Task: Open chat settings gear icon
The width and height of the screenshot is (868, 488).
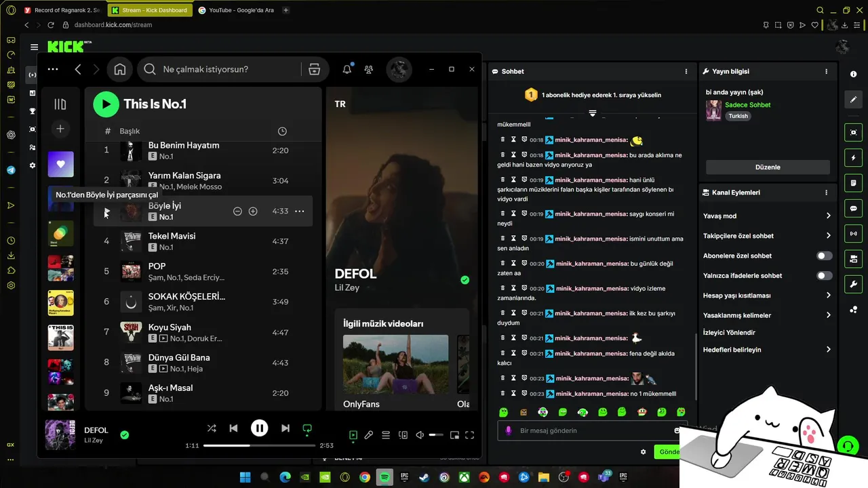Action: 643,452
